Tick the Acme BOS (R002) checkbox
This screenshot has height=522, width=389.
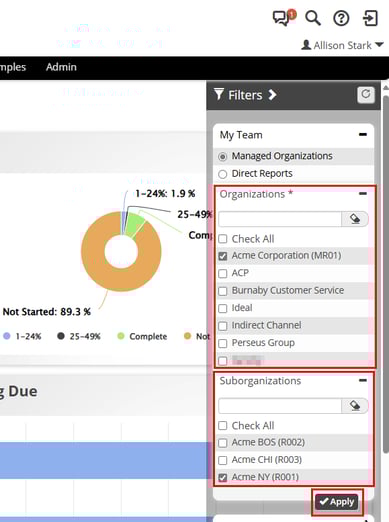(x=223, y=443)
